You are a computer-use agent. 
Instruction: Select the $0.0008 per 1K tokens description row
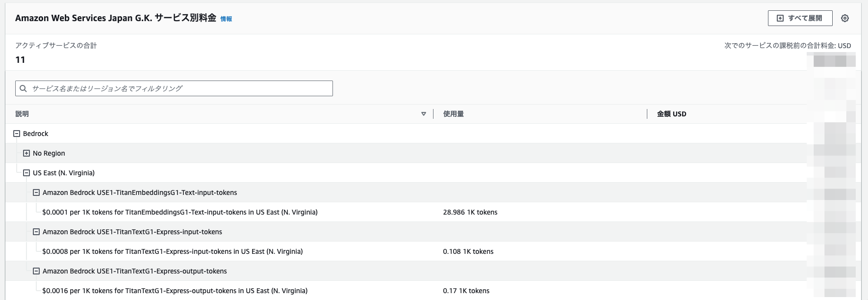(173, 251)
